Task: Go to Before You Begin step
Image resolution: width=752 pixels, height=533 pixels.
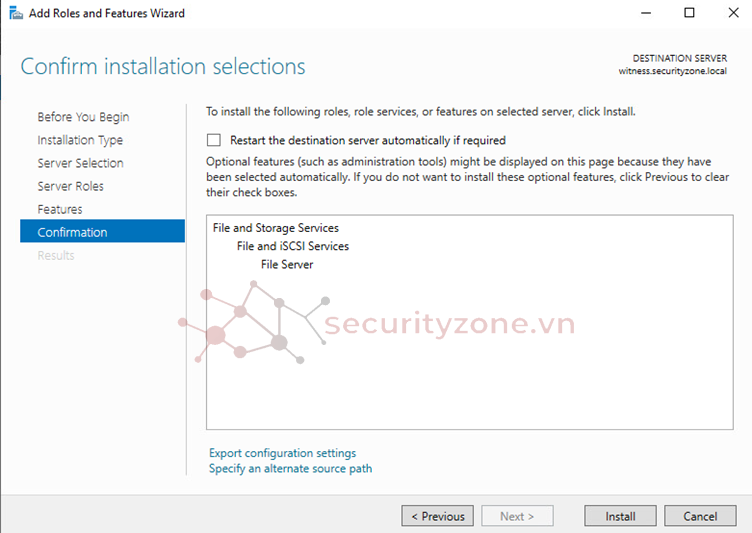Action: tap(83, 117)
